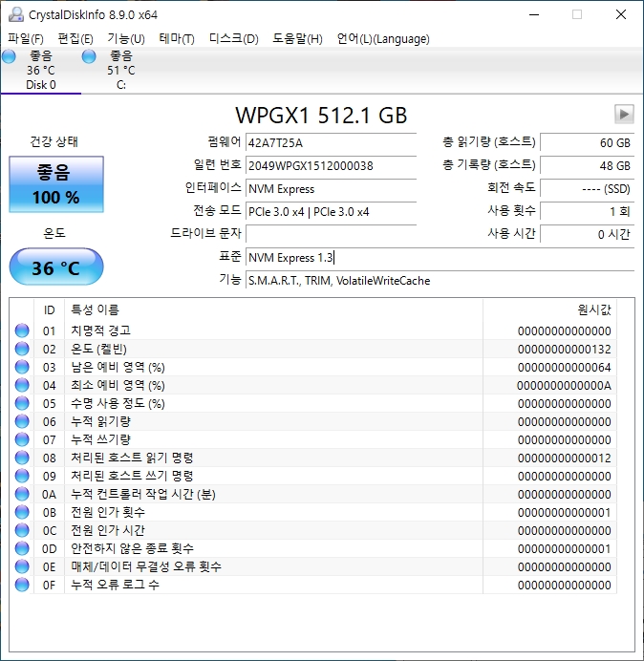Click status icon for 03 남은 예비 영역
This screenshot has width=644, height=661.
[x=22, y=367]
